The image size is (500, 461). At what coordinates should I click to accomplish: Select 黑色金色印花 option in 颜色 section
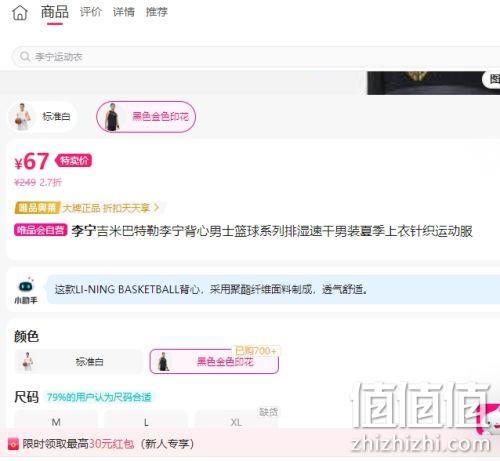point(214,361)
